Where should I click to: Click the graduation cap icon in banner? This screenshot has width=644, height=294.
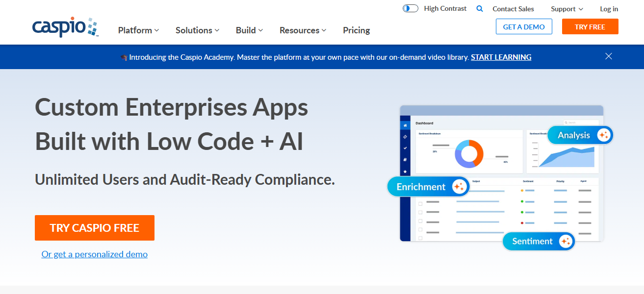point(124,57)
